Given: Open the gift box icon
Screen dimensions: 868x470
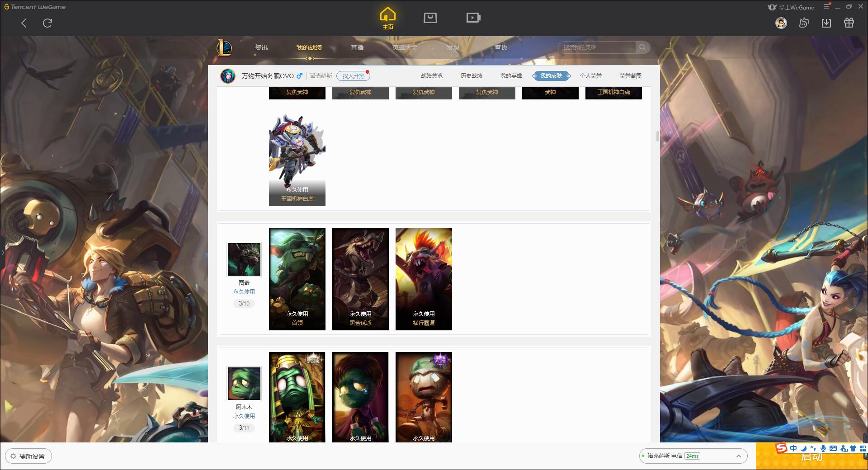Looking at the screenshot, I should click(849, 23).
